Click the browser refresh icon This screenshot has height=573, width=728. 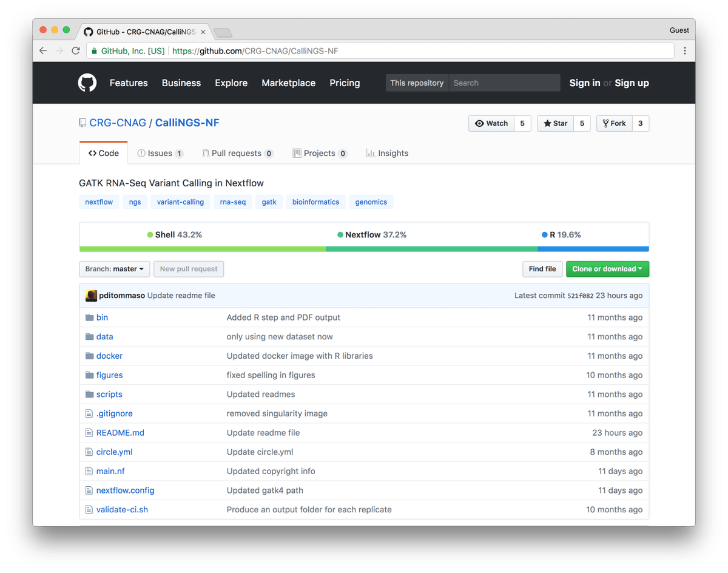coord(75,51)
